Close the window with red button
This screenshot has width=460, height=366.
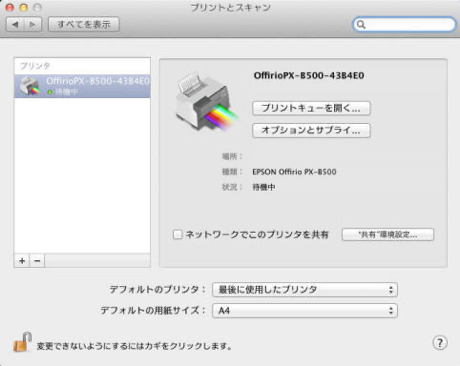click(10, 7)
